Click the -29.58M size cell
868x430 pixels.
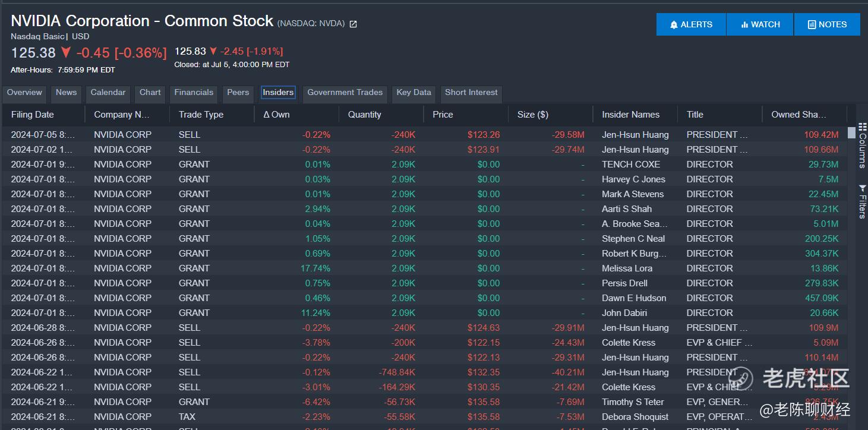coord(568,135)
